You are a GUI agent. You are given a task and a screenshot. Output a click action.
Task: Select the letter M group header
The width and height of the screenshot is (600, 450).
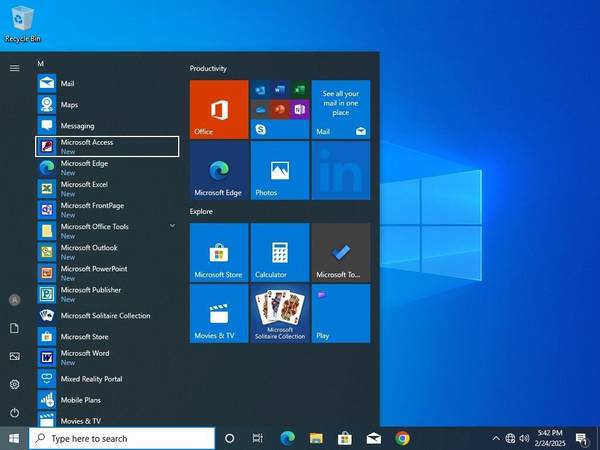pyautogui.click(x=41, y=63)
